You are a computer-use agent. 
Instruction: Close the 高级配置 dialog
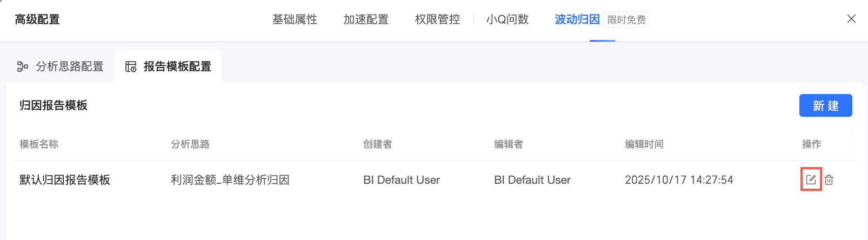coord(851,19)
